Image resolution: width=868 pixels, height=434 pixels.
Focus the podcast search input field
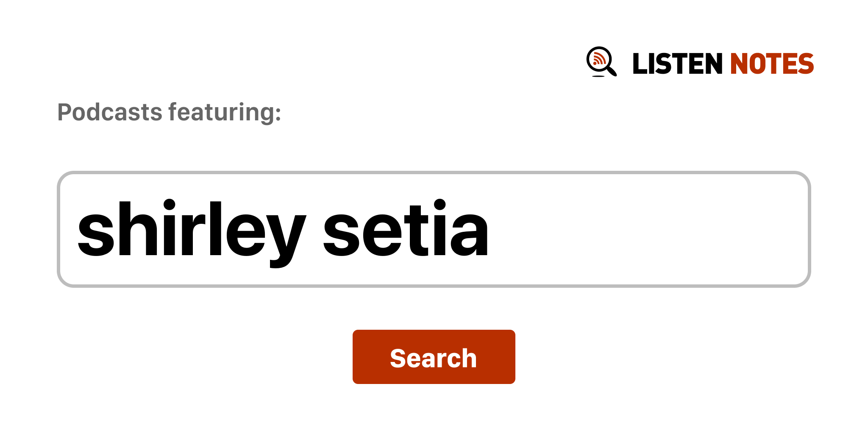tap(433, 229)
